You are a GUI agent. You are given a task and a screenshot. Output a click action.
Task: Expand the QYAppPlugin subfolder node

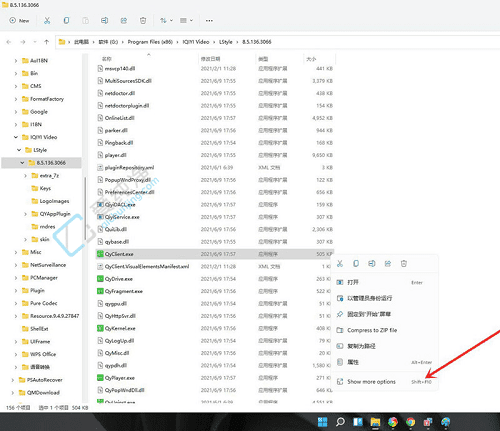pyautogui.click(x=25, y=214)
